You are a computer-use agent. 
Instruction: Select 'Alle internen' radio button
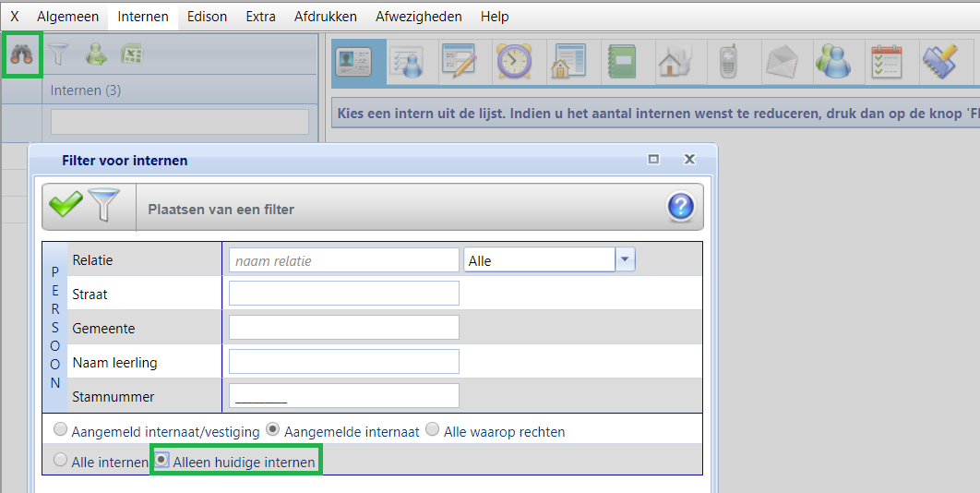tap(61, 461)
